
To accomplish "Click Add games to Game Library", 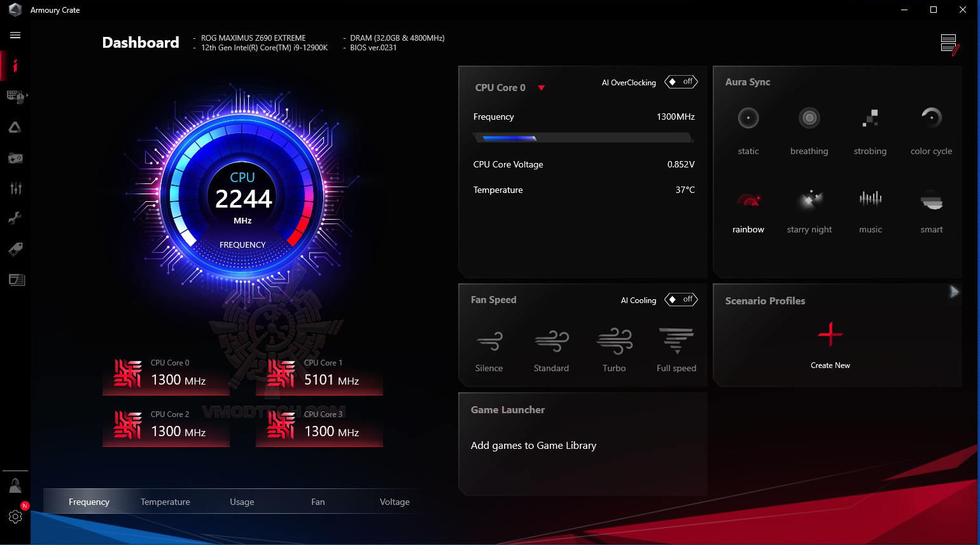I will (533, 446).
